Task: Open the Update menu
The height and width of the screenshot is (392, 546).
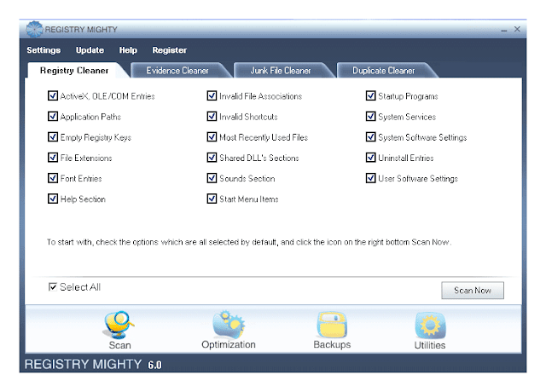Action: pyautogui.click(x=90, y=50)
